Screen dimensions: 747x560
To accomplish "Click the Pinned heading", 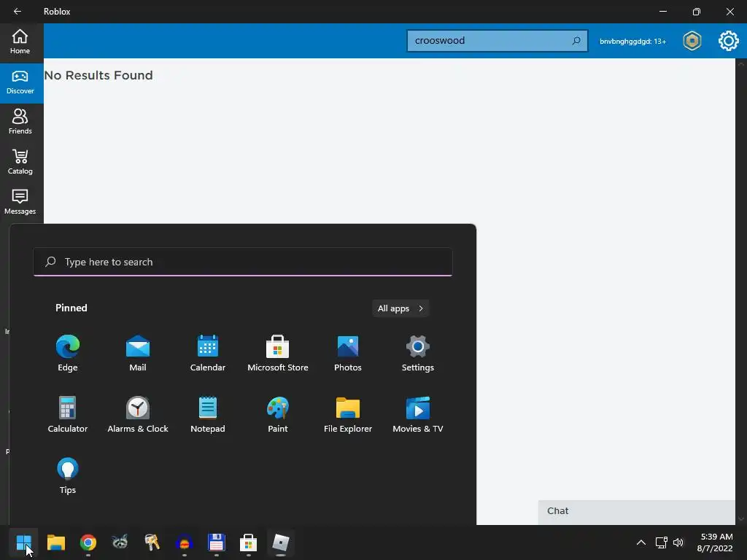I will pos(71,308).
